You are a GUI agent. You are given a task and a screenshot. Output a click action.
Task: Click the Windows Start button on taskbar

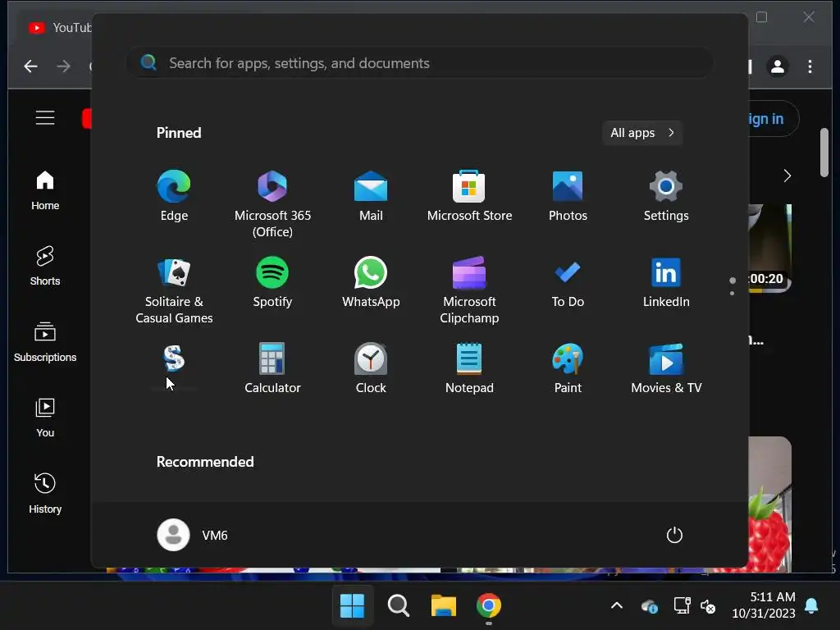[x=352, y=605]
